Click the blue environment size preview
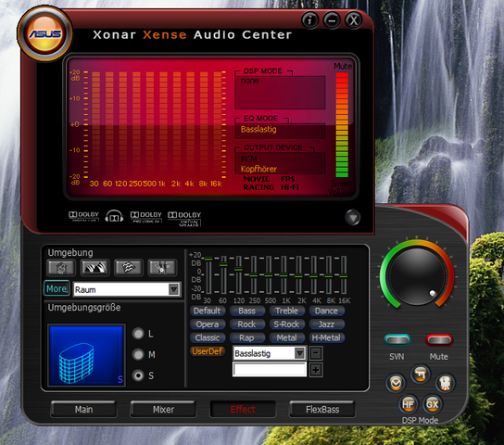Screen dimensions: 504x445 [x=86, y=355]
